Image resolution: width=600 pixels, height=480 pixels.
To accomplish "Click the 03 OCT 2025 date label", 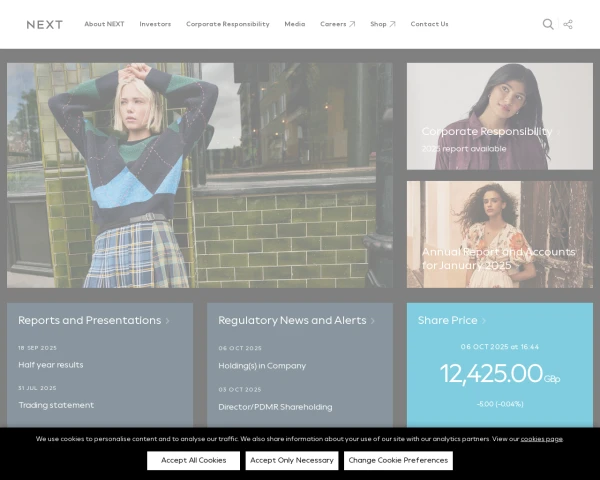I will (240, 390).
